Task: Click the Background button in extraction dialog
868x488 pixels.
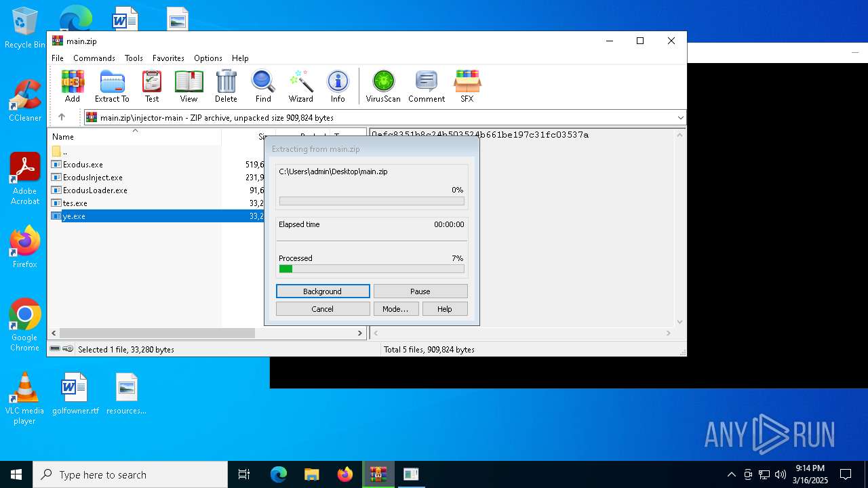Action: pos(323,291)
